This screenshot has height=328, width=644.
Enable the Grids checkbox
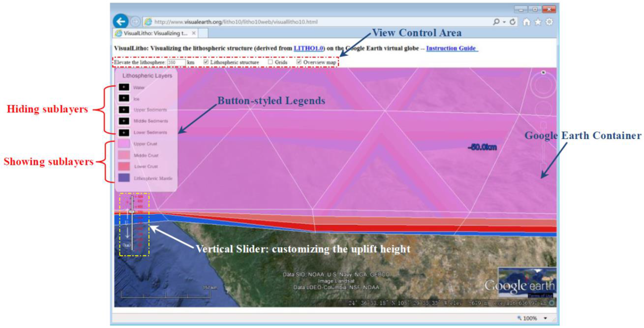(270, 62)
